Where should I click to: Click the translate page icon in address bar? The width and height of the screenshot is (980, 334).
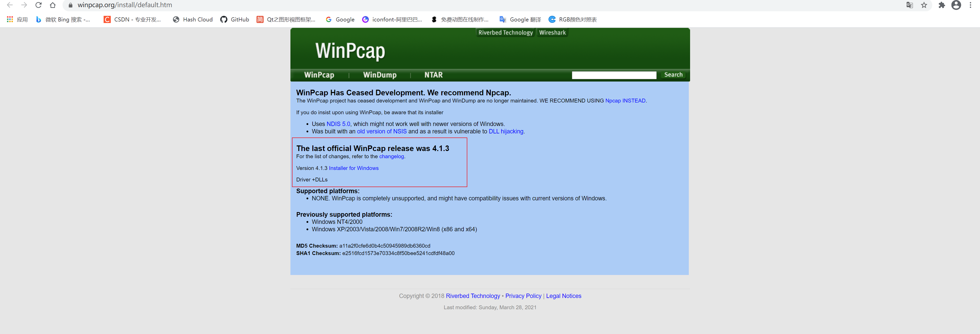910,5
